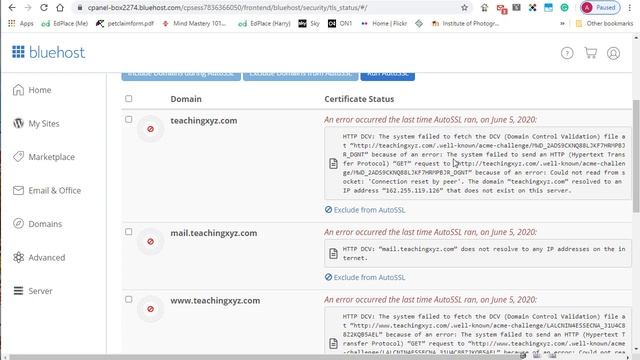
Task: Open the EdPlace (Me) bookmark
Action: [65, 24]
